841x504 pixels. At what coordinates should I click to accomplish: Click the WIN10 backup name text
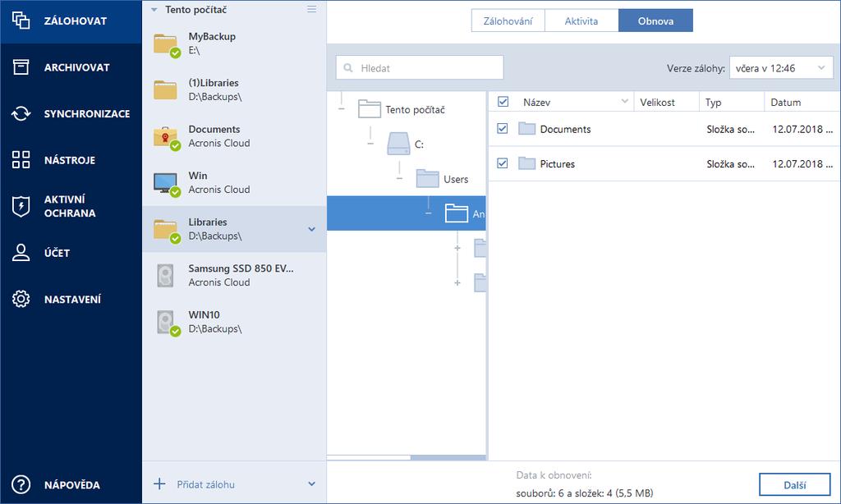(x=204, y=314)
